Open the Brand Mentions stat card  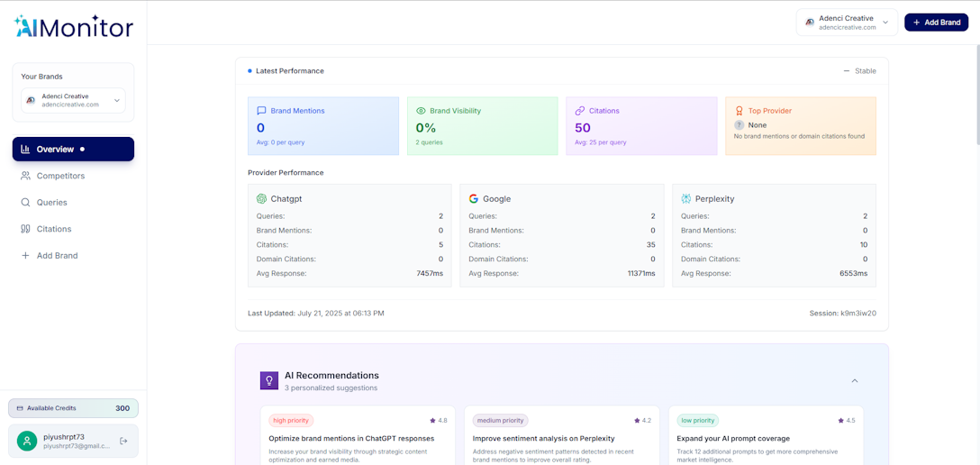323,125
